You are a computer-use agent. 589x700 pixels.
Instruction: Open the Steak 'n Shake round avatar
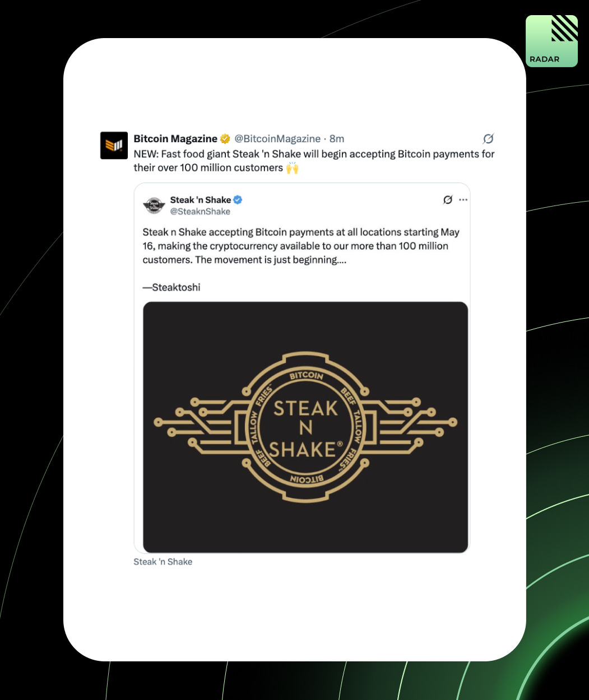(x=153, y=206)
